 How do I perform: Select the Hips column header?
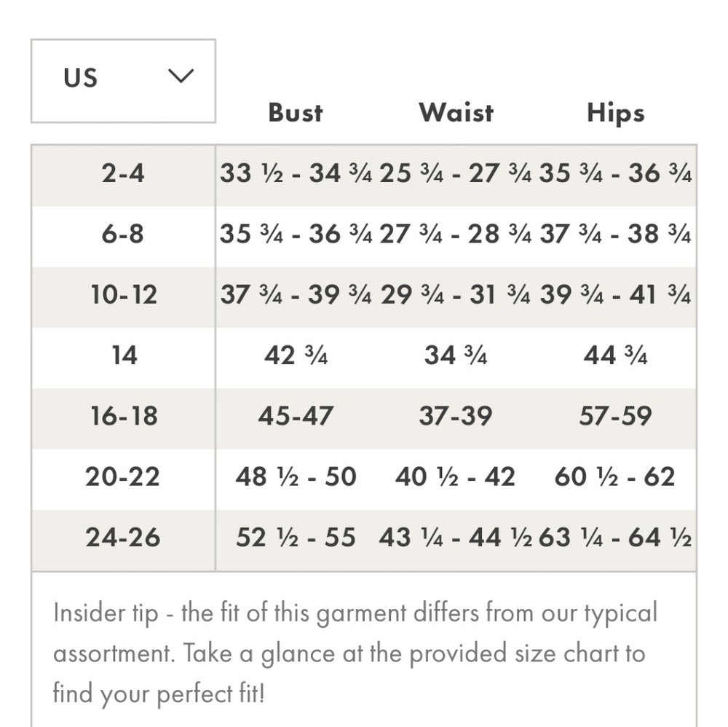tap(616, 114)
